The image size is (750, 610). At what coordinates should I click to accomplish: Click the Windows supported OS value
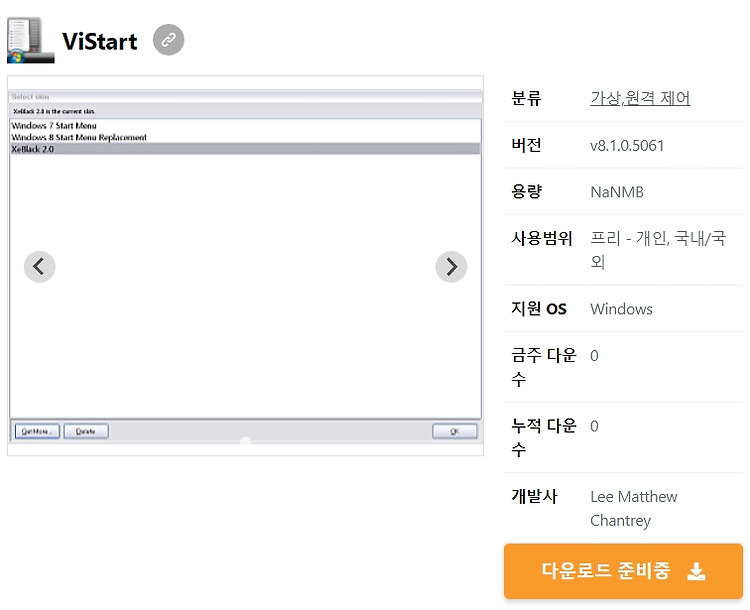pyautogui.click(x=621, y=309)
